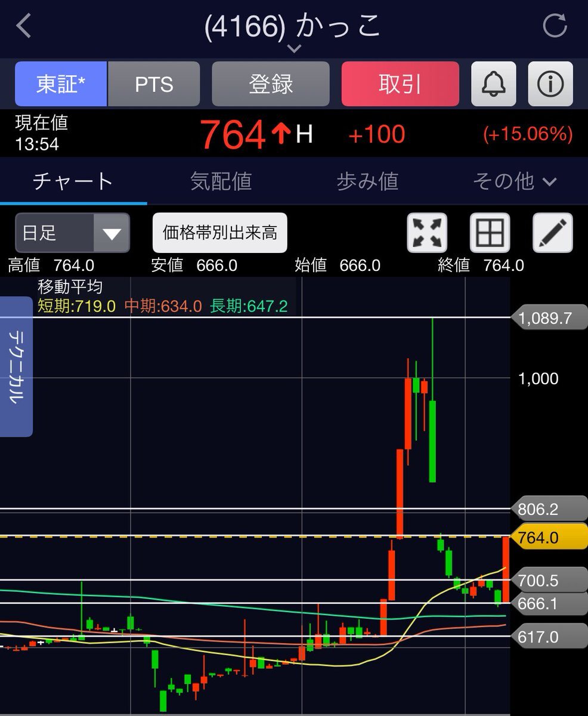The image size is (588, 716).
Task: Tap the 中期:634.0 moving average value
Action: click(x=163, y=306)
